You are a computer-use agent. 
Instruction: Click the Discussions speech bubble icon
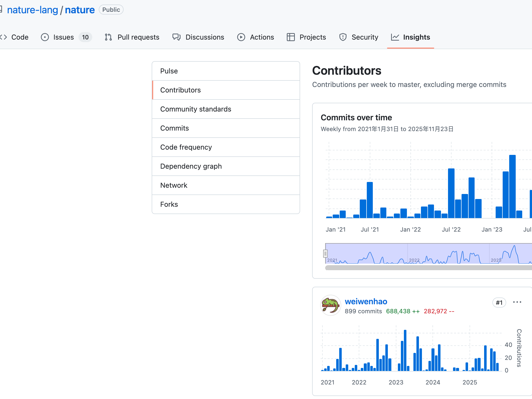point(176,37)
